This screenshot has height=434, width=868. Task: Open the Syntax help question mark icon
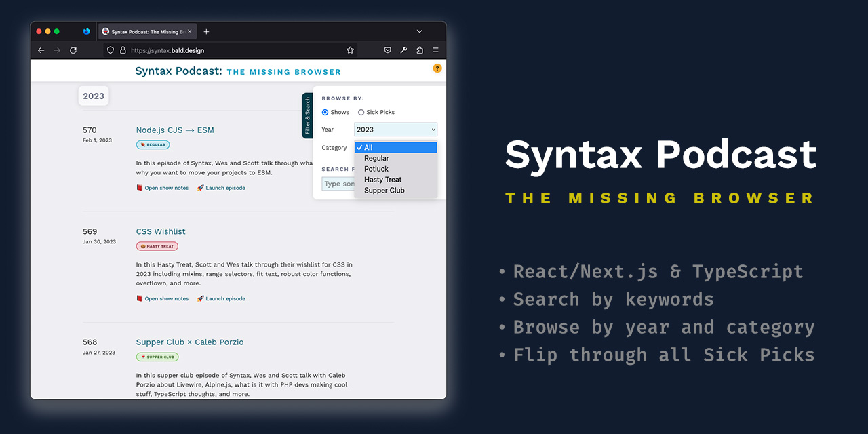point(437,68)
